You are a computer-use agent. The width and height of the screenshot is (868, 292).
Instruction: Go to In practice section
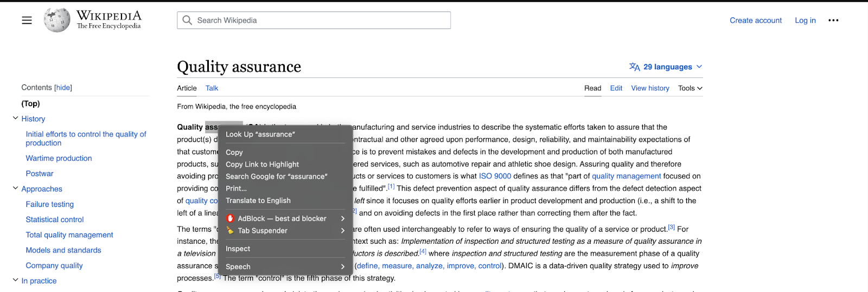39,281
